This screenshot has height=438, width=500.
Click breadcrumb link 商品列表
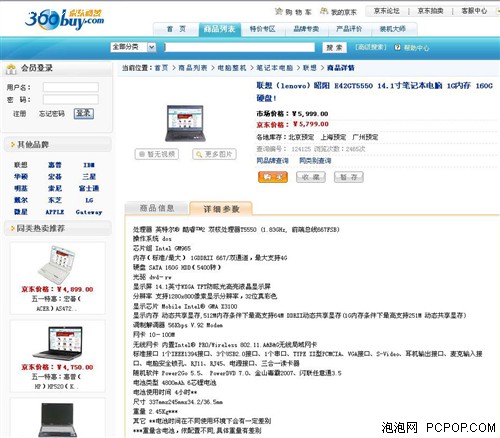[x=193, y=68]
